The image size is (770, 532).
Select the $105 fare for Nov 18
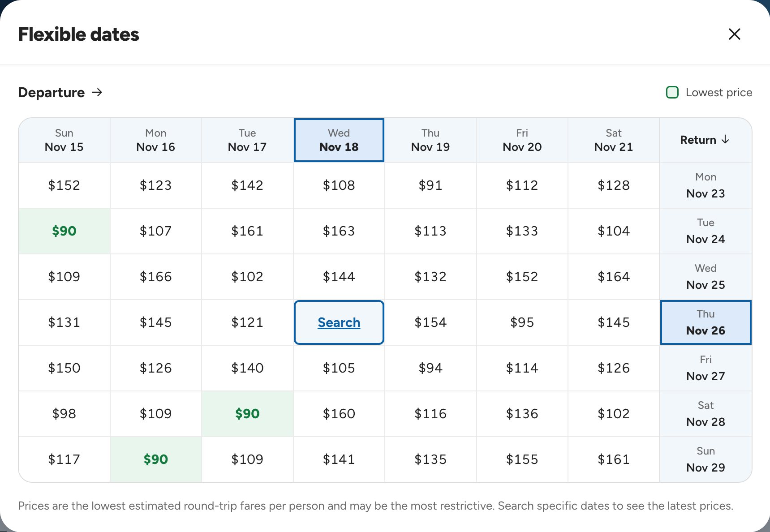point(339,368)
